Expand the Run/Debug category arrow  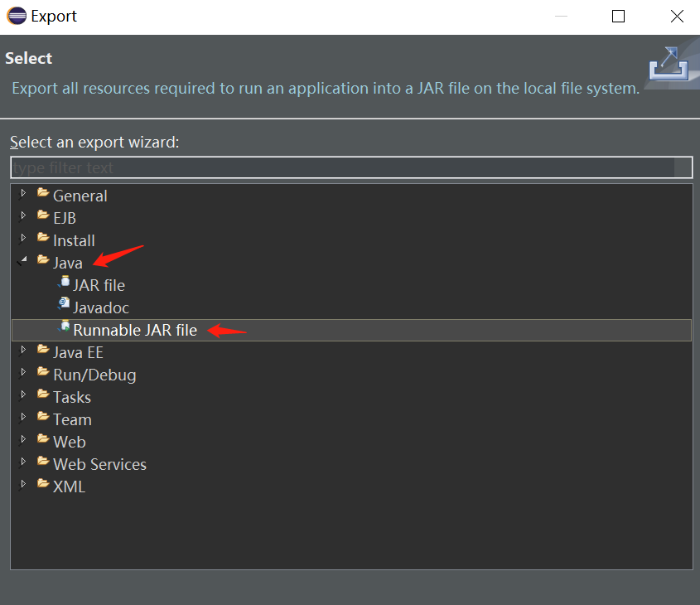23,372
